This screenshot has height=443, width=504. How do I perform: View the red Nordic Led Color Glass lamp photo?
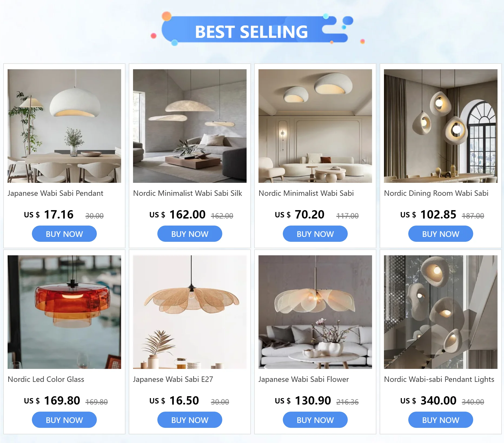(x=64, y=312)
